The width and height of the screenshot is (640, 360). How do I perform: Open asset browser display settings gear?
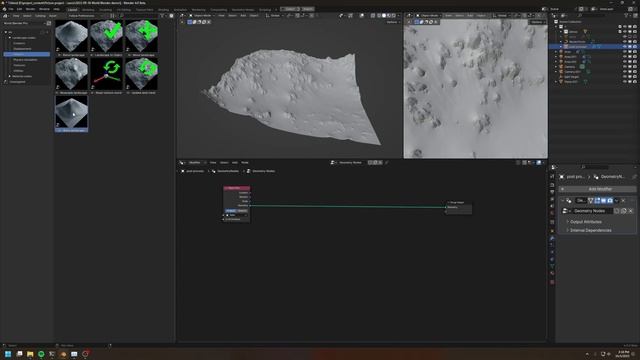pyautogui.click(x=171, y=16)
